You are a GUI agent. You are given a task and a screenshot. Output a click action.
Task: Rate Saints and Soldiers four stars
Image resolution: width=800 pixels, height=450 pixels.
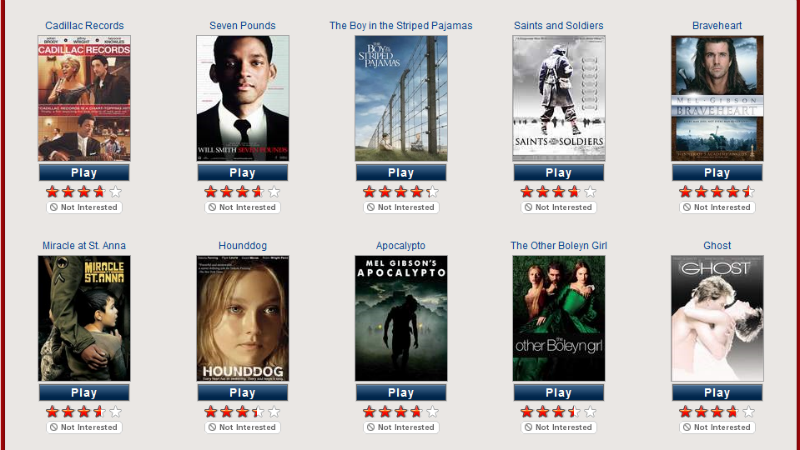click(574, 192)
